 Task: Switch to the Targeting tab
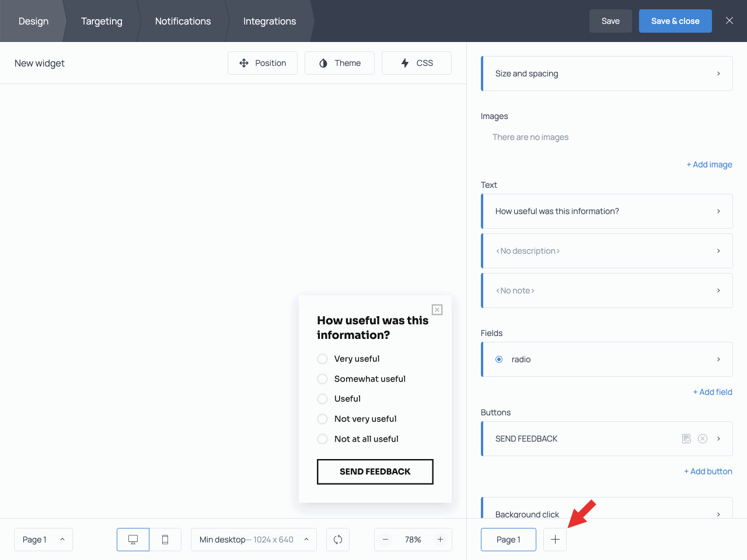(102, 21)
